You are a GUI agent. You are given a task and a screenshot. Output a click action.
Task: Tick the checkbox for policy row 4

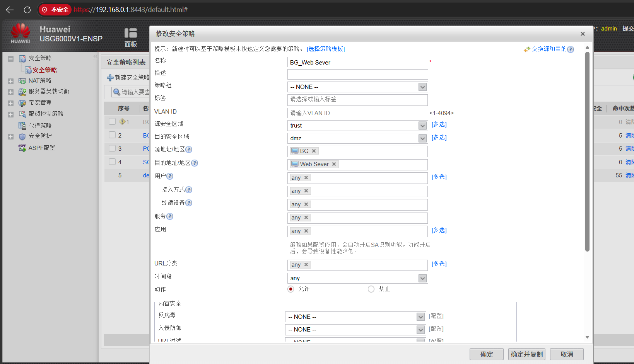tap(112, 162)
